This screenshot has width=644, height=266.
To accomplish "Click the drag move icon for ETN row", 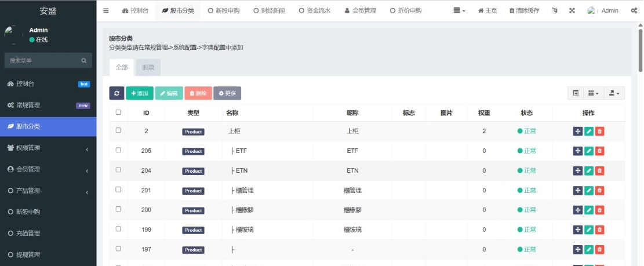I will click(x=577, y=171).
